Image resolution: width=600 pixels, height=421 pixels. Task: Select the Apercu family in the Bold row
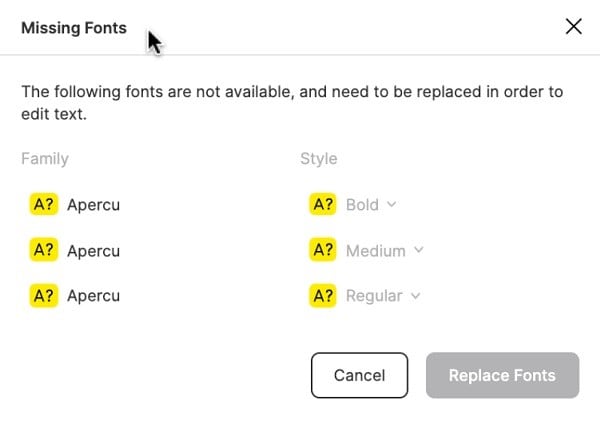pos(93,206)
